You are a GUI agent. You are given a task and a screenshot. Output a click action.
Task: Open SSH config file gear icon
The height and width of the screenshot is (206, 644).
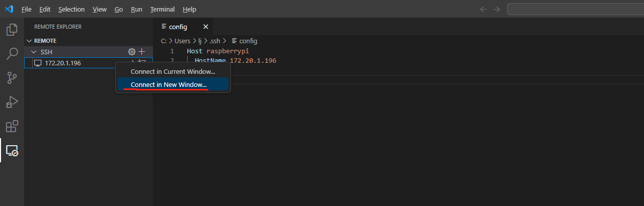[132, 52]
